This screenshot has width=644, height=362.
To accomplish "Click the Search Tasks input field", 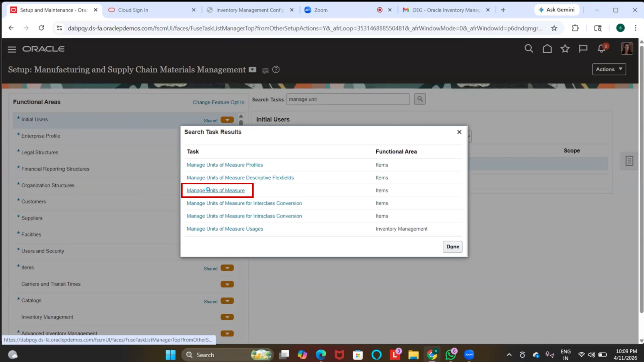I will coord(348,99).
